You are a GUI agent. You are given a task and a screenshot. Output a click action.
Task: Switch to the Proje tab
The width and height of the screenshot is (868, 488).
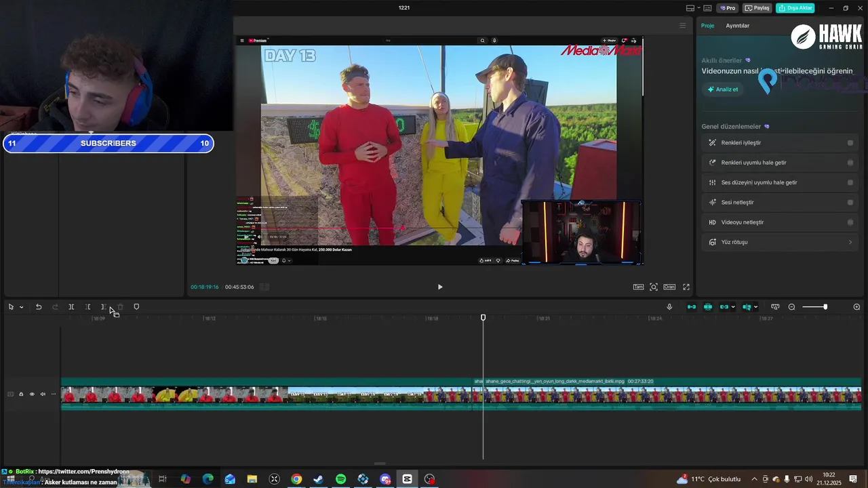point(707,26)
